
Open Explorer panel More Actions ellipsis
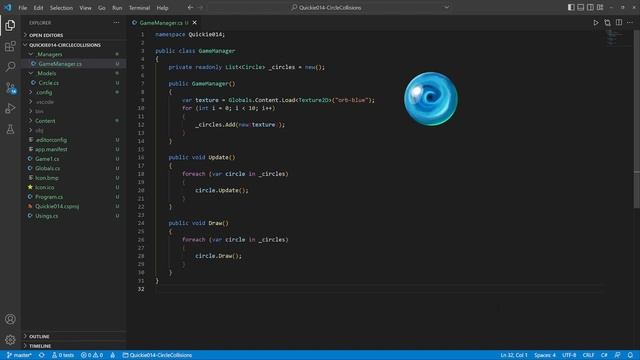(x=116, y=23)
